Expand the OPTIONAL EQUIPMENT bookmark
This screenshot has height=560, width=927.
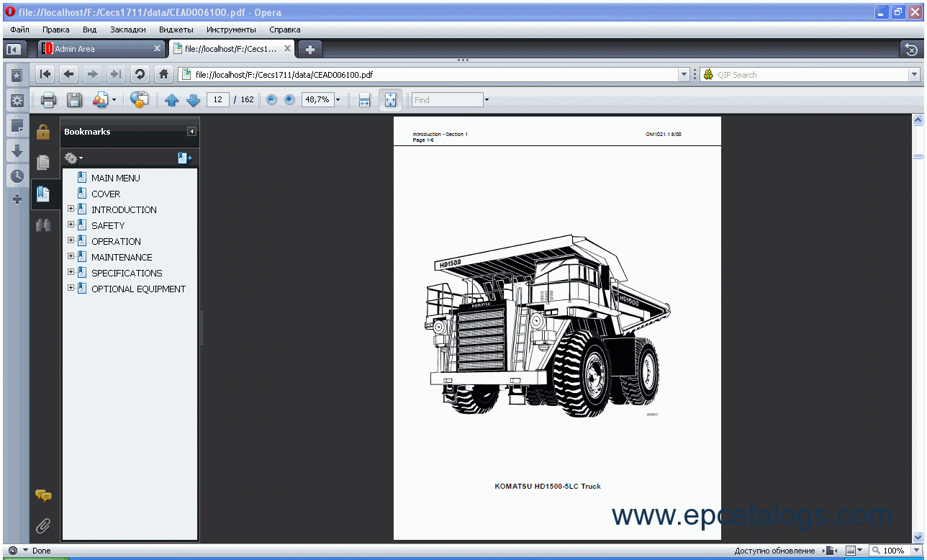[x=71, y=289]
